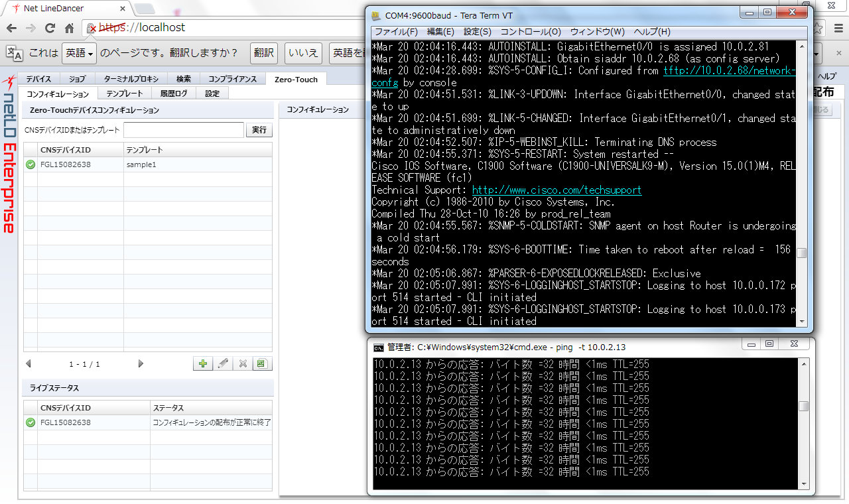The height and width of the screenshot is (504, 849).
Task: Open the デバイス tab
Action: (38, 78)
